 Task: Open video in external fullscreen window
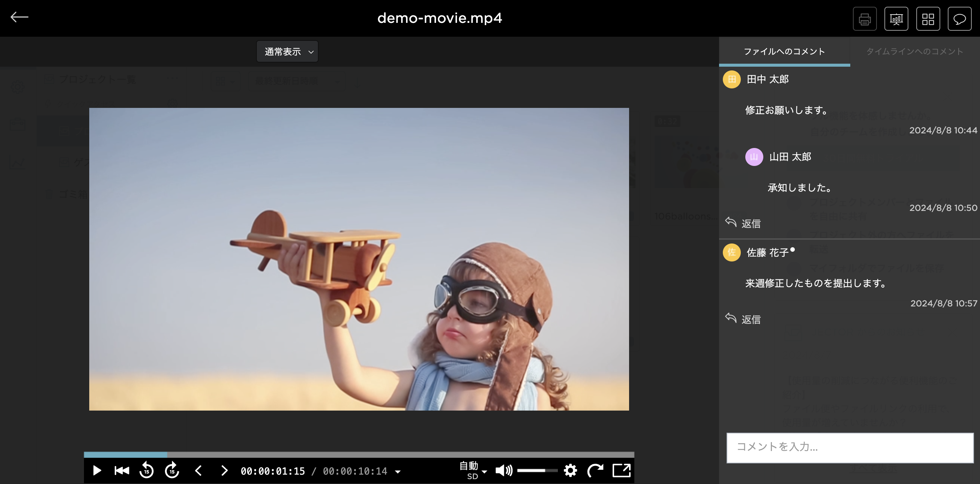(x=621, y=471)
